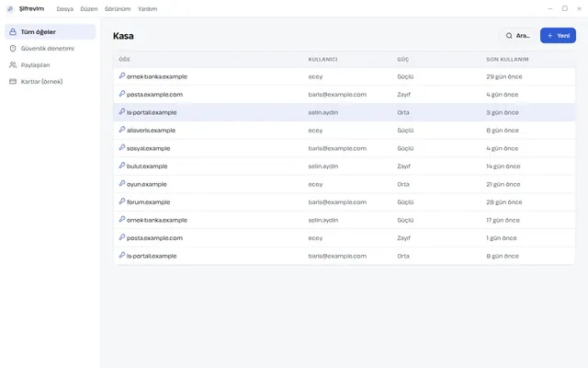This screenshot has height=368, width=588.
Task: Click the Kasa page heading
Action: pyautogui.click(x=123, y=36)
